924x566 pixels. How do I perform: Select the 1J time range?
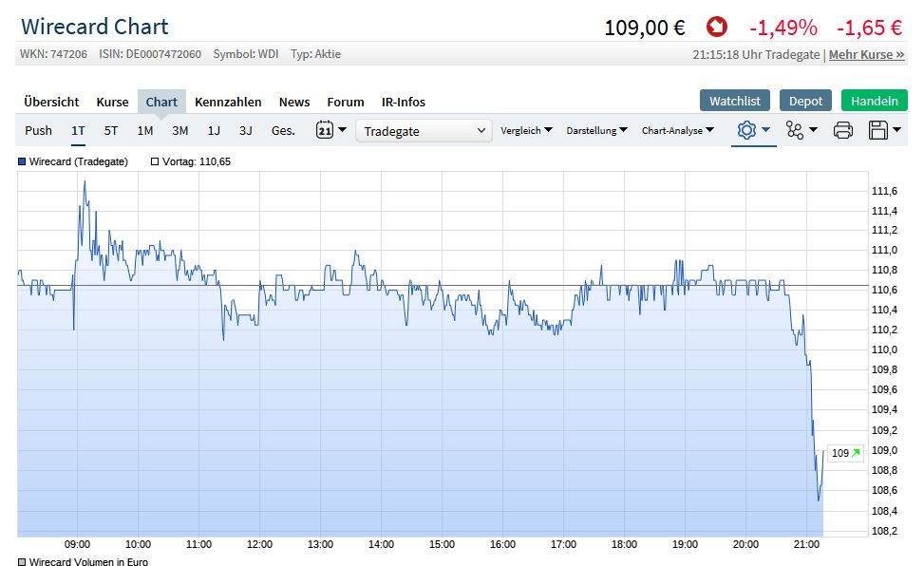tap(214, 130)
